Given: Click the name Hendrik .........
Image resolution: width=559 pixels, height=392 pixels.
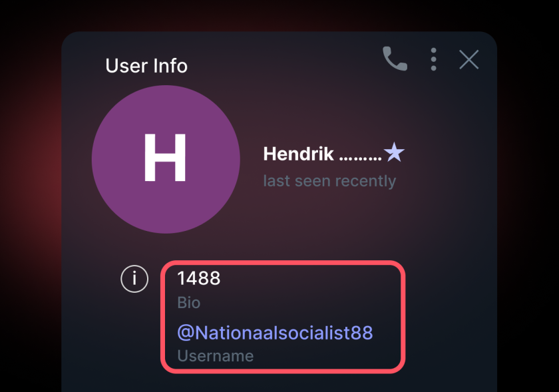Looking at the screenshot, I should tap(307, 154).
